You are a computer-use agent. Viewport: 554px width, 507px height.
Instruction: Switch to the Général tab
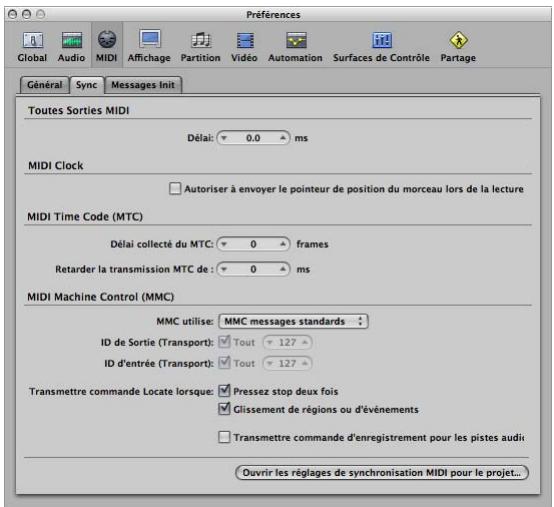[x=45, y=85]
